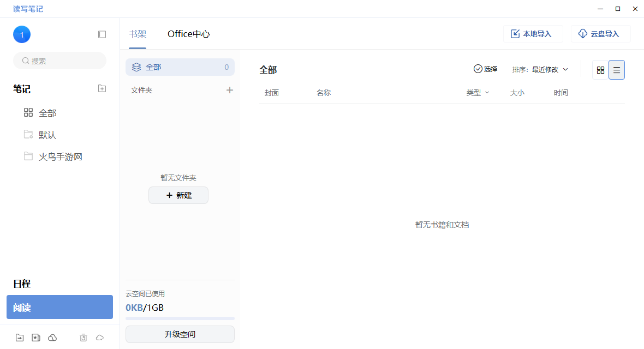This screenshot has height=349, width=644.
Task: Select the 全部 bookshelf category
Action: point(180,67)
